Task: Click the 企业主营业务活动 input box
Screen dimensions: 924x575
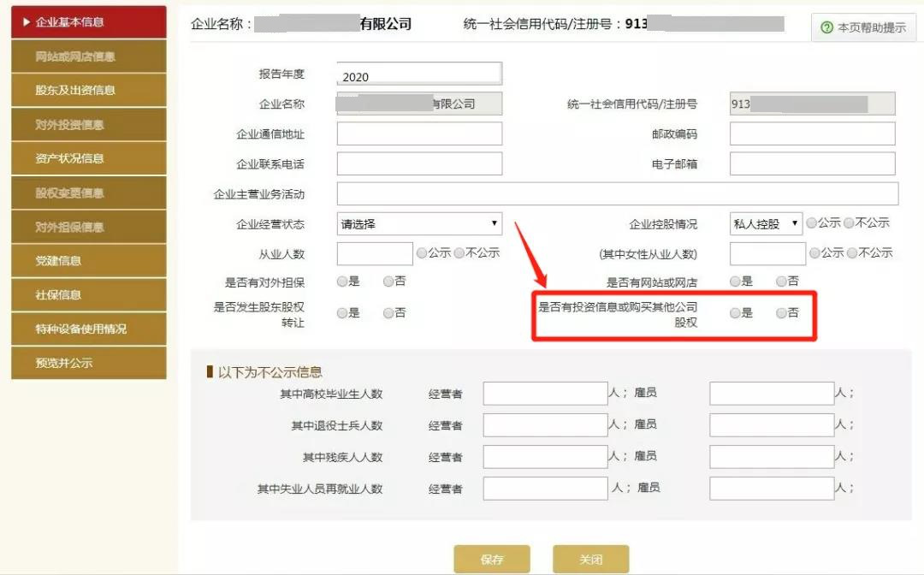Action: click(618, 194)
